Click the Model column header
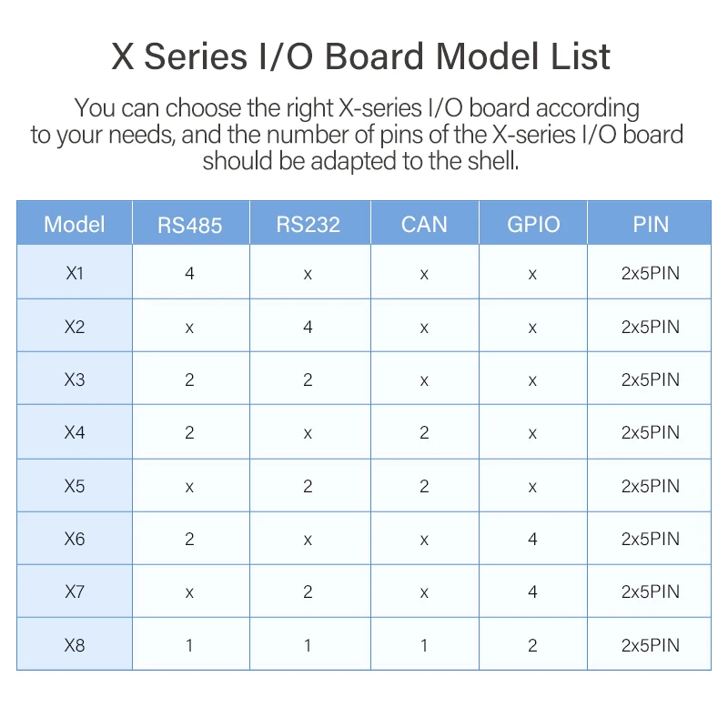Viewport: 728px width, 728px height. point(75,224)
